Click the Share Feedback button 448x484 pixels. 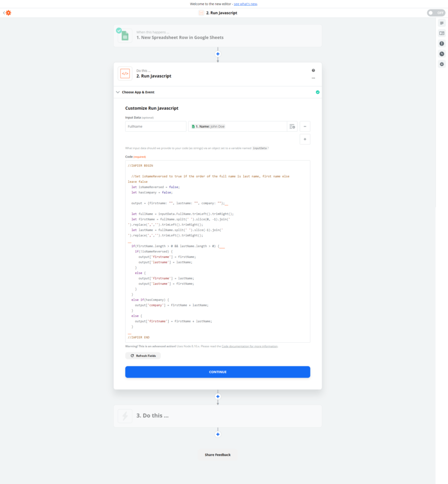click(x=217, y=455)
